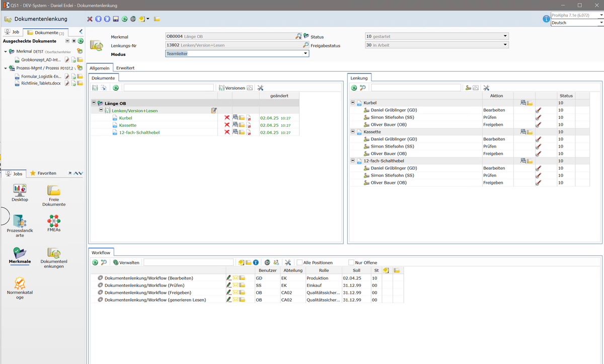Click the search magnifier icon in the Lenkung toolbar
The height and width of the screenshot is (364, 604).
click(362, 88)
